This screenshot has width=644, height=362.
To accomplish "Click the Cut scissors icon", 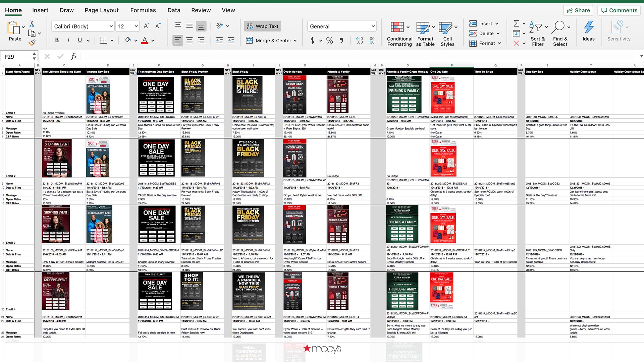I will (32, 24).
